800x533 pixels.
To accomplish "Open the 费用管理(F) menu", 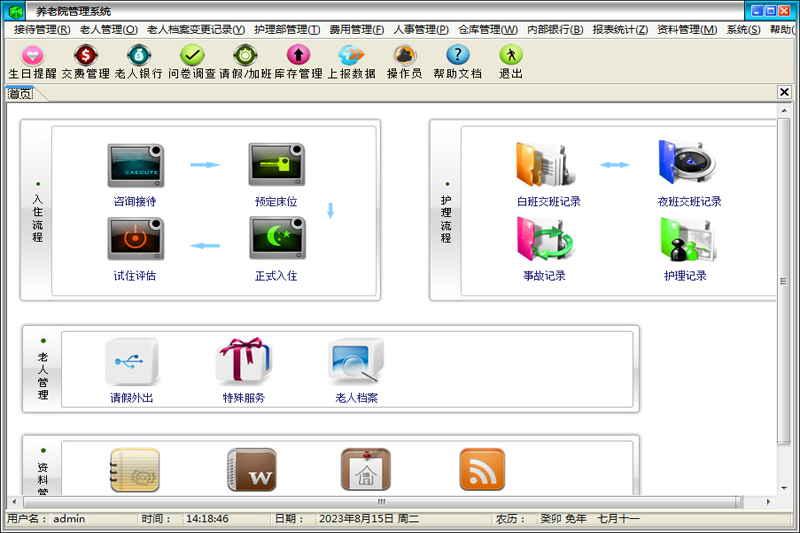I will (x=357, y=30).
